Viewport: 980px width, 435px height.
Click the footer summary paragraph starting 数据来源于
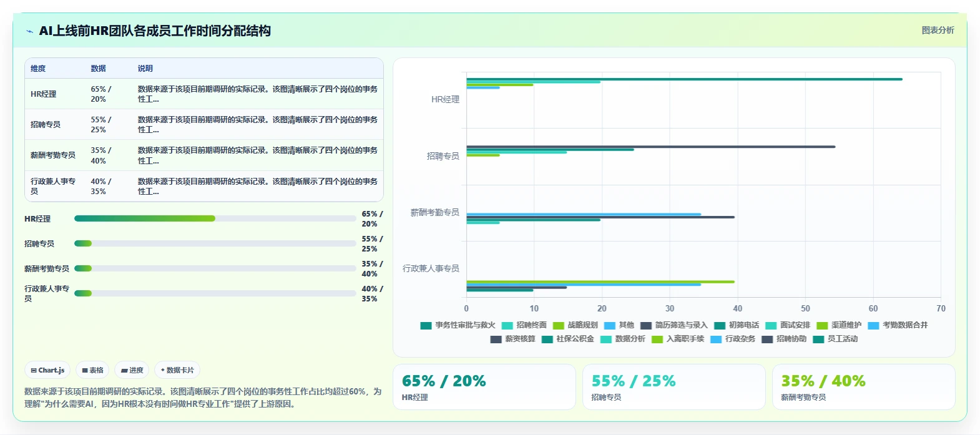click(x=203, y=398)
